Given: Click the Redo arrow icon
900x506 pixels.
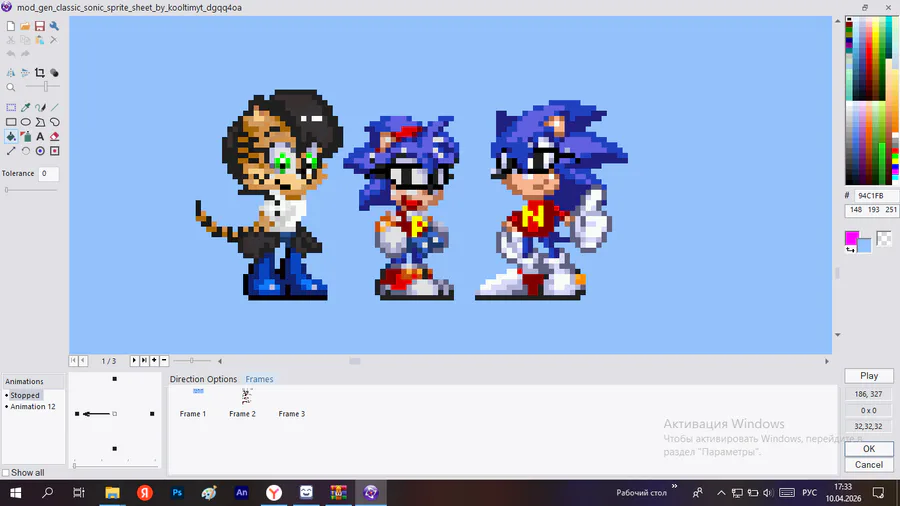Looking at the screenshot, I should 25,54.
